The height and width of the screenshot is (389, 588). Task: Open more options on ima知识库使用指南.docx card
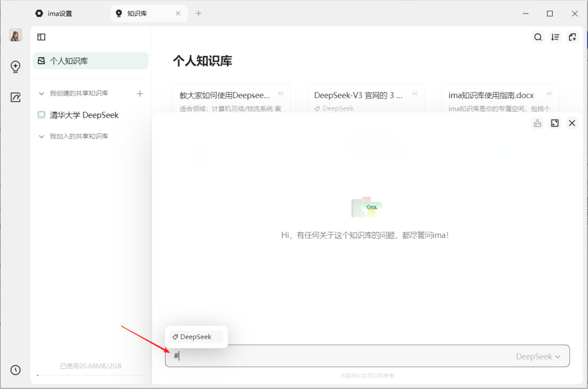pos(549,94)
